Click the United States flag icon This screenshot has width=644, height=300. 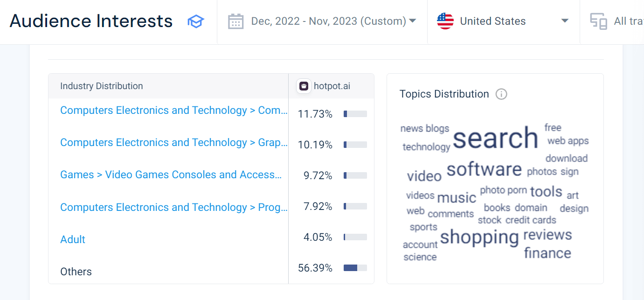coord(445,21)
